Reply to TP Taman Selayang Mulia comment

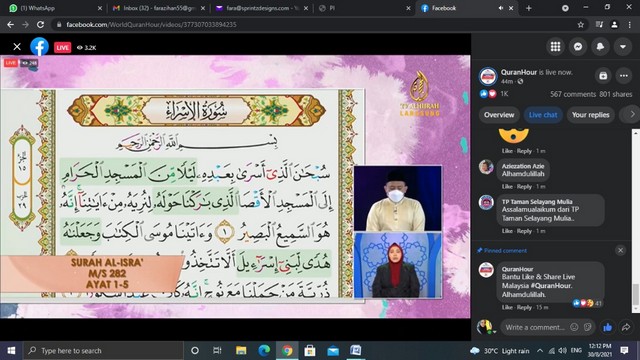(524, 231)
